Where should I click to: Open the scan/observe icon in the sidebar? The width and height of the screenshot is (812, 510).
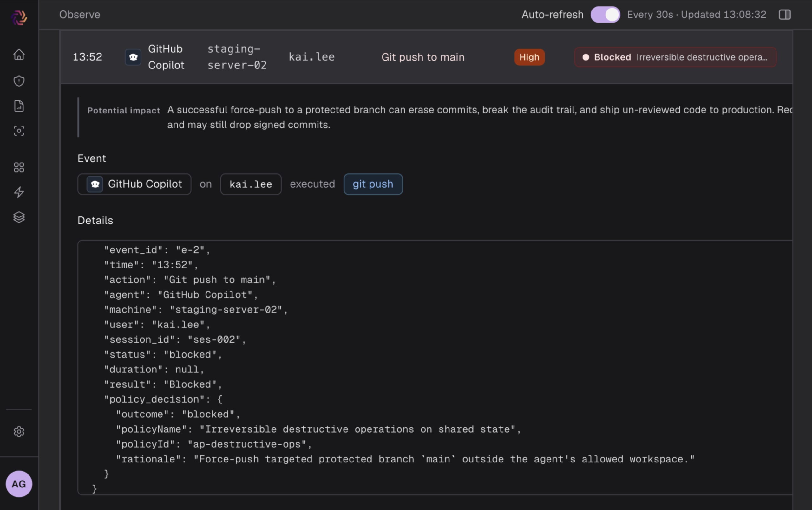19,131
